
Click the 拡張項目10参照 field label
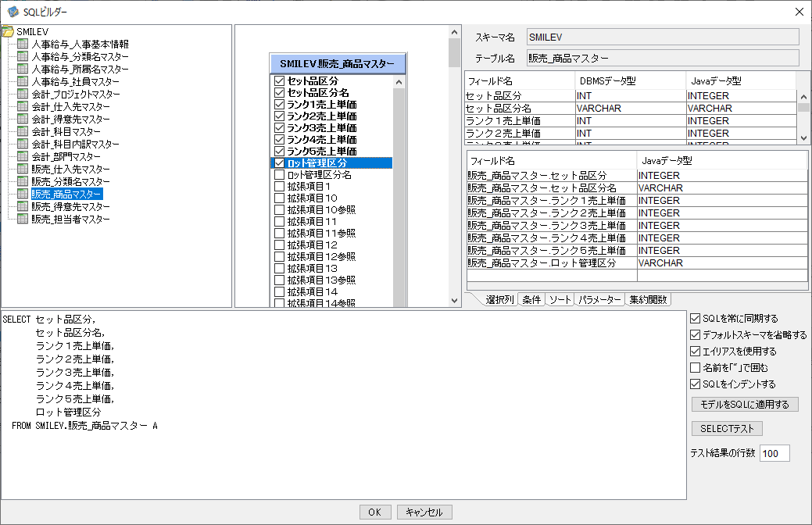click(321, 209)
